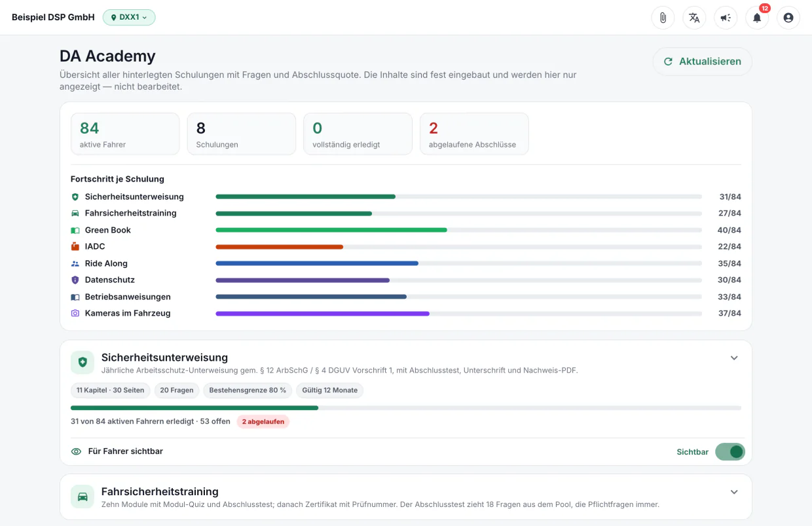Click the red 2 abgelaufen badge
812x526 pixels.
click(x=263, y=422)
